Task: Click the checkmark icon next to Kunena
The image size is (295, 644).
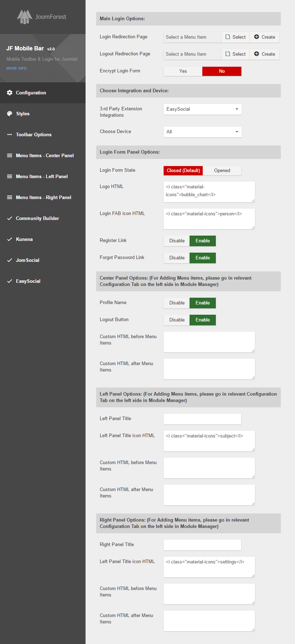Action: (10, 239)
